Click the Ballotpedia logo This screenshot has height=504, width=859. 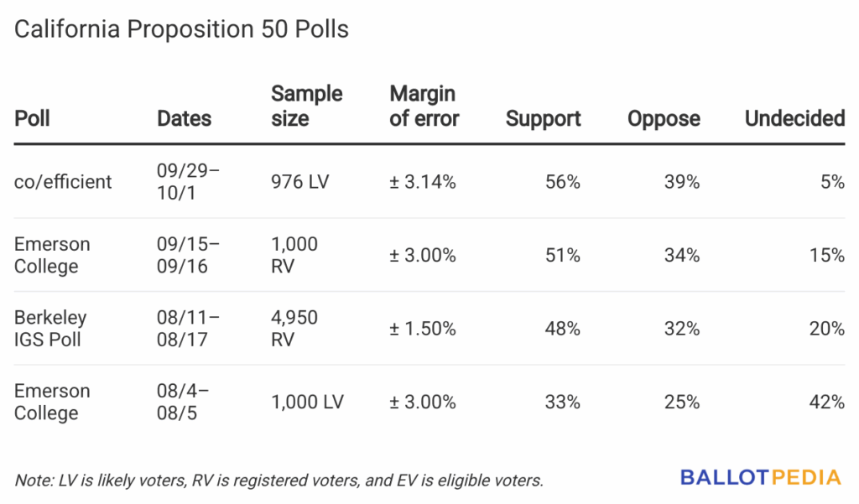pyautogui.click(x=760, y=478)
